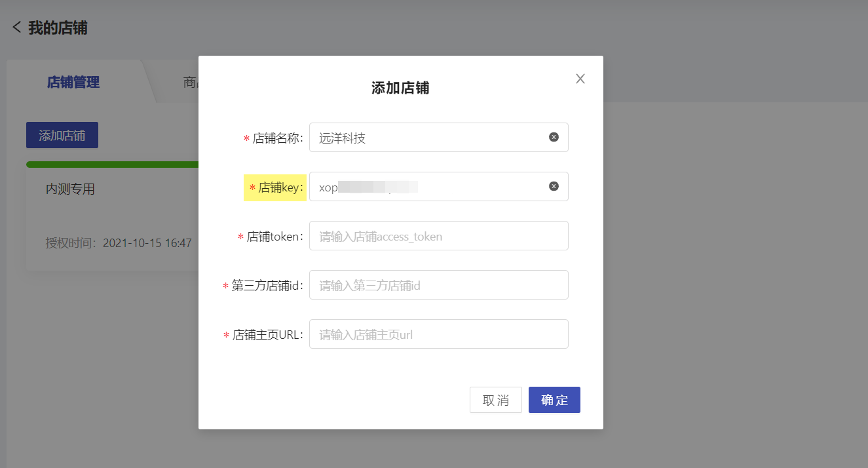868x468 pixels.
Task: Focus the 店铺key input field
Action: click(438, 187)
